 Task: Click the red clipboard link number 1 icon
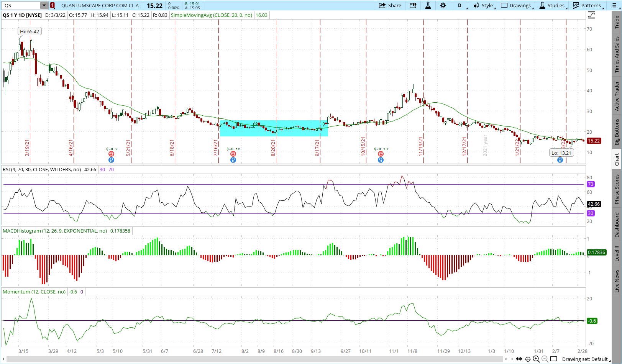click(53, 5)
